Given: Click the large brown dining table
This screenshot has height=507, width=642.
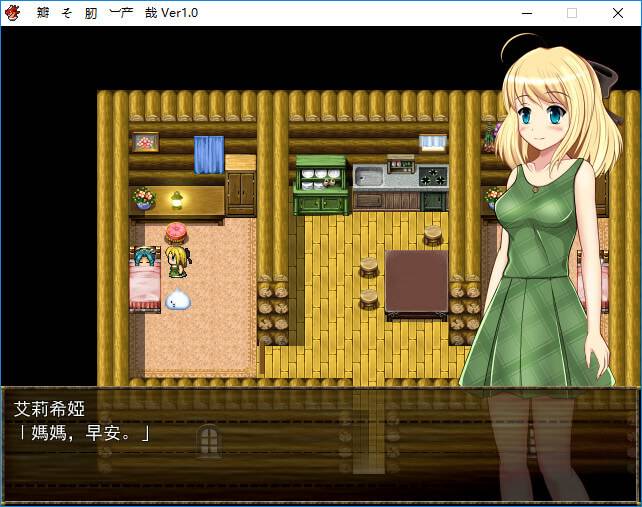Looking at the screenshot, I should (416, 282).
